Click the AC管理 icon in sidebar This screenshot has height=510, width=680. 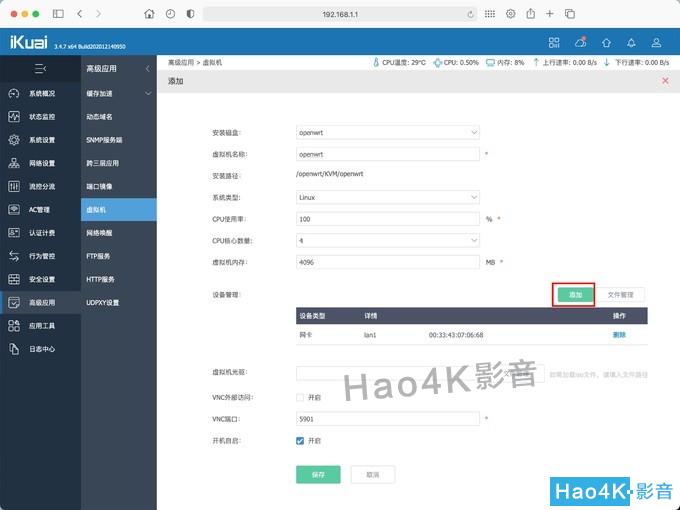tap(14, 209)
